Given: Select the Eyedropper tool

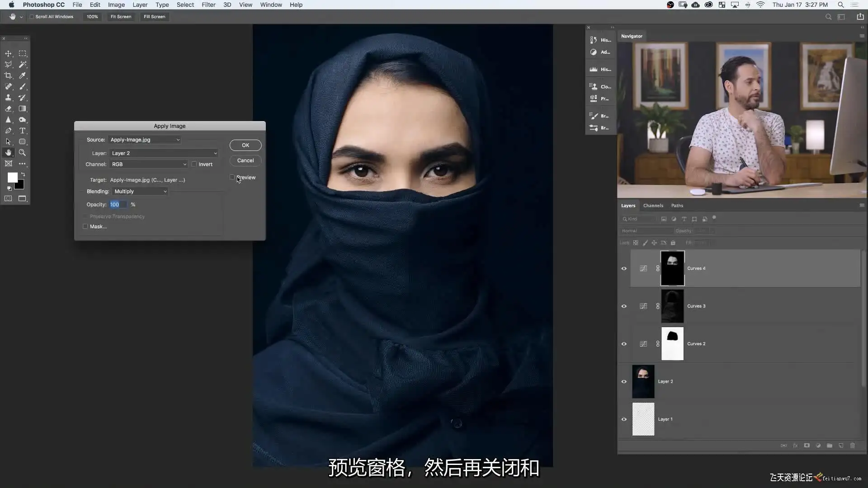Looking at the screenshot, I should click(22, 75).
